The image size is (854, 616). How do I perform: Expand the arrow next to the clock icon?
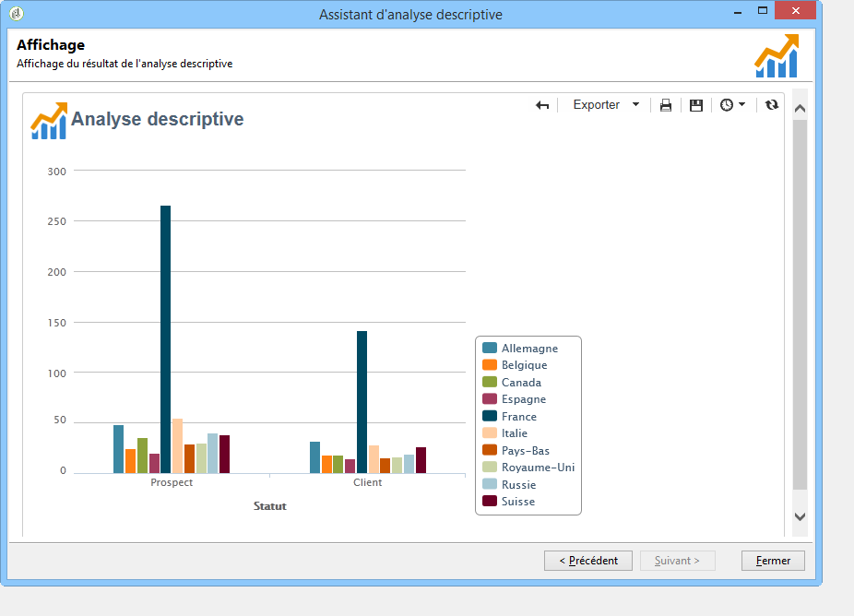click(741, 104)
